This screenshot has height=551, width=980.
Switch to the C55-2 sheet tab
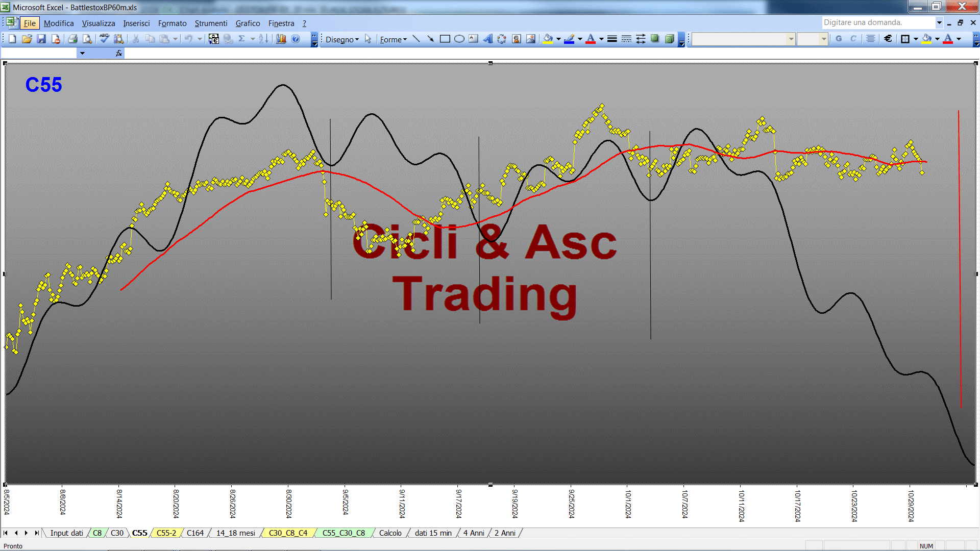pyautogui.click(x=166, y=533)
